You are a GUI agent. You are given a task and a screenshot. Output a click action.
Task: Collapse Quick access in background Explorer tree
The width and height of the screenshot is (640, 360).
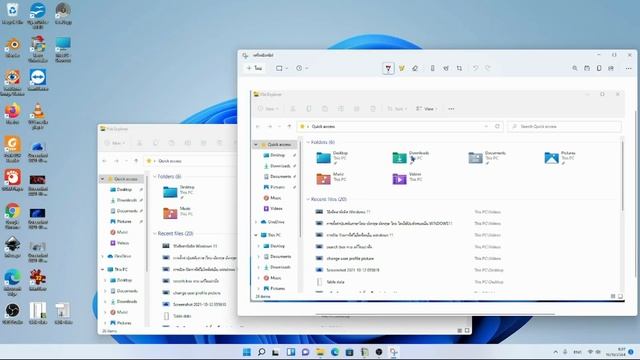click(x=102, y=179)
